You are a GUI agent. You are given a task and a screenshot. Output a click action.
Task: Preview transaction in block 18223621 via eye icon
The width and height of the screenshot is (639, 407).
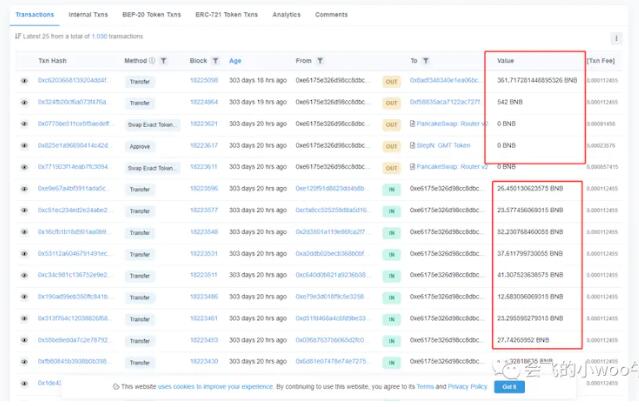pos(25,124)
